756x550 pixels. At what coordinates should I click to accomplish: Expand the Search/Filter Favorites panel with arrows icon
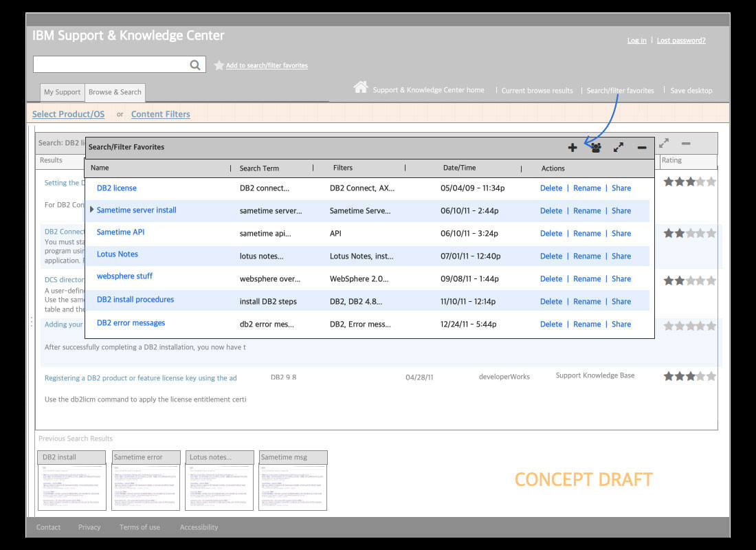(x=619, y=147)
